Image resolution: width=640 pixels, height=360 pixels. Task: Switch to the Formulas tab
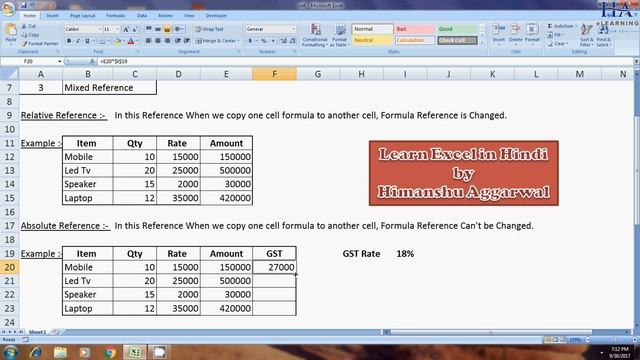[116, 16]
